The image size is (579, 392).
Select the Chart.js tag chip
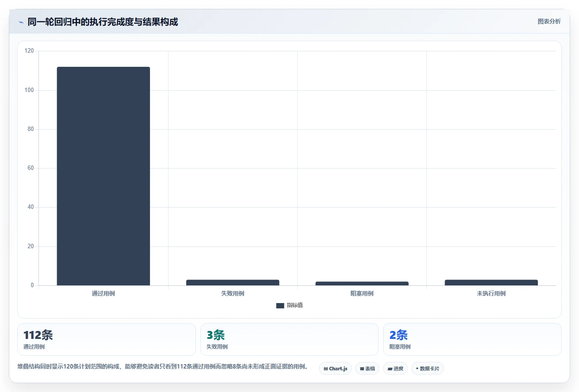point(335,369)
